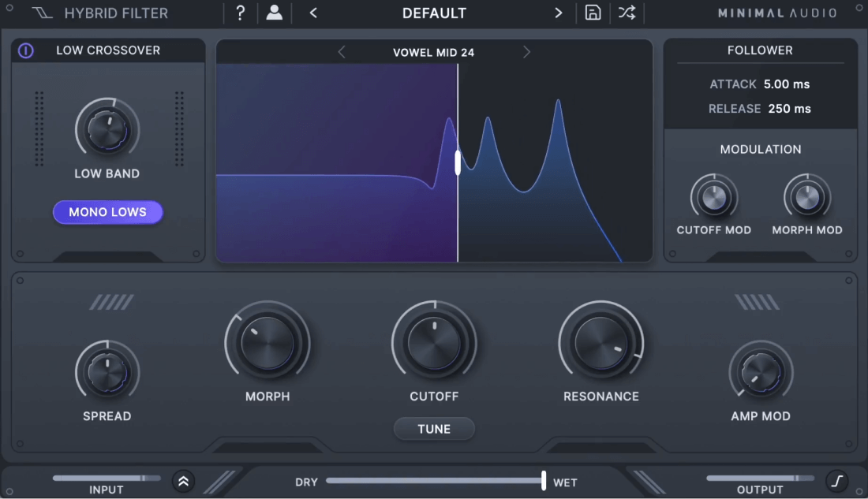Viewport: 868px width, 499px height.
Task: Open the DEFAULT preset browser
Action: coord(435,13)
